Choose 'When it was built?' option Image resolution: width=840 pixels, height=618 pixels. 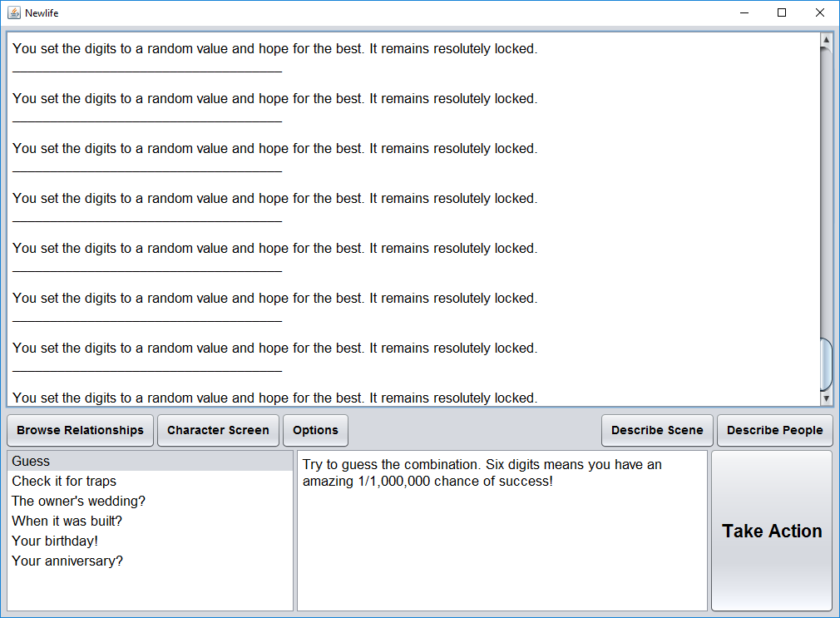(67, 521)
